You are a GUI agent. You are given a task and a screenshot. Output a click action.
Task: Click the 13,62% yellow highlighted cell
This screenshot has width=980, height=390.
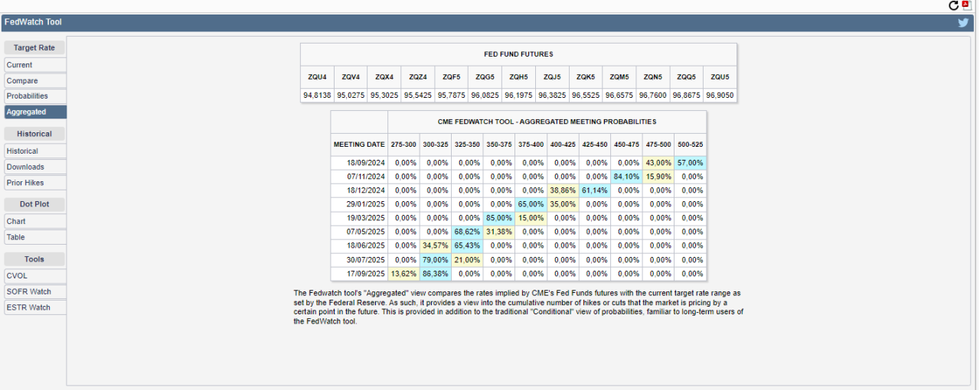403,274
